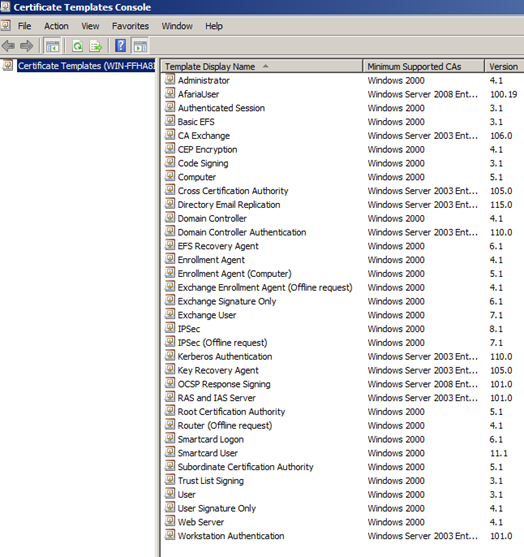Click the Smartcard Logon template icon
The image size is (524, 557).
(x=170, y=438)
